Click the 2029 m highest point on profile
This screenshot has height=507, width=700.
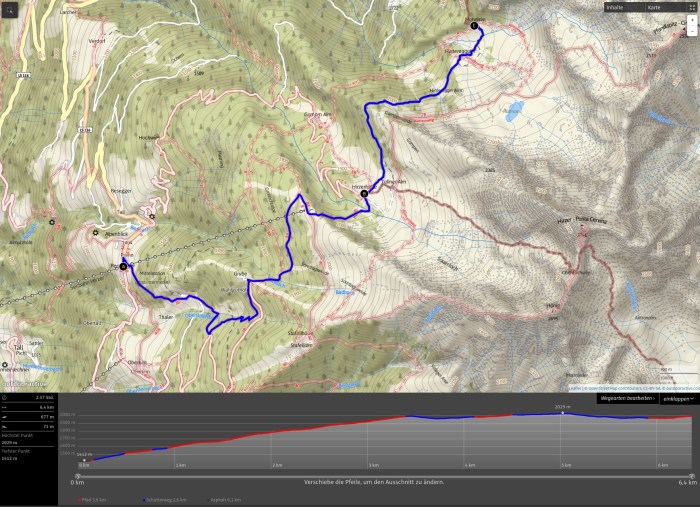click(562, 412)
